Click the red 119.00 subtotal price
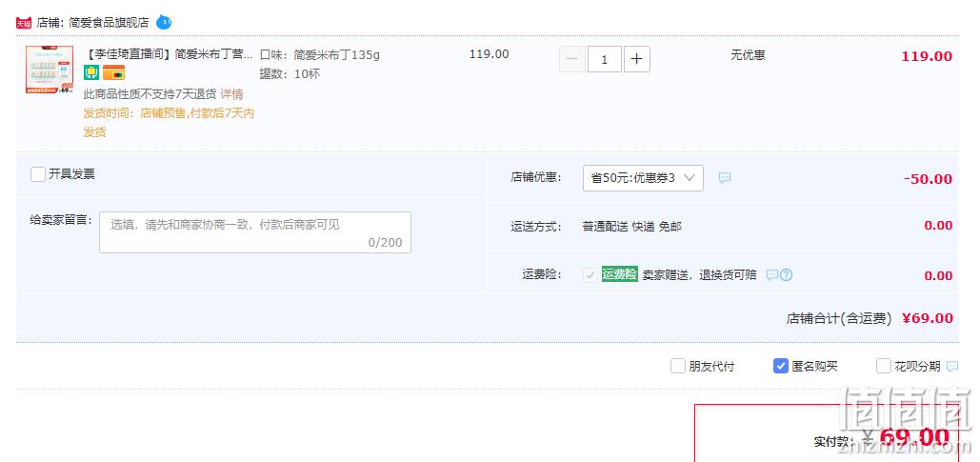The height and width of the screenshot is (462, 980). pos(927,56)
